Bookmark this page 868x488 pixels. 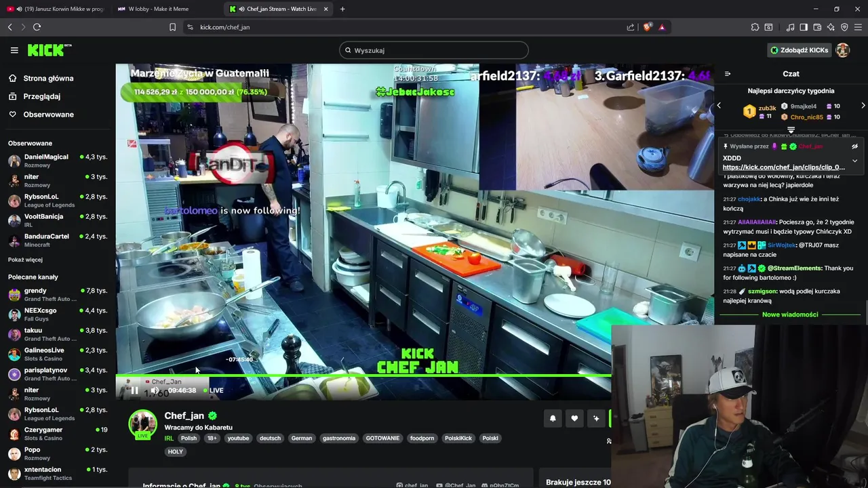coord(172,27)
